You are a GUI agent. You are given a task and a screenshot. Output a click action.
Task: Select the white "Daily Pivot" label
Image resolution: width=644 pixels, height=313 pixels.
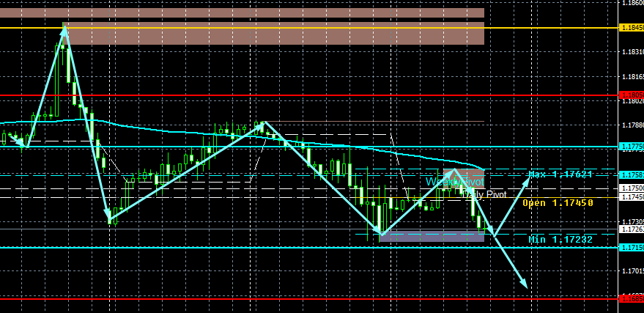(484, 195)
